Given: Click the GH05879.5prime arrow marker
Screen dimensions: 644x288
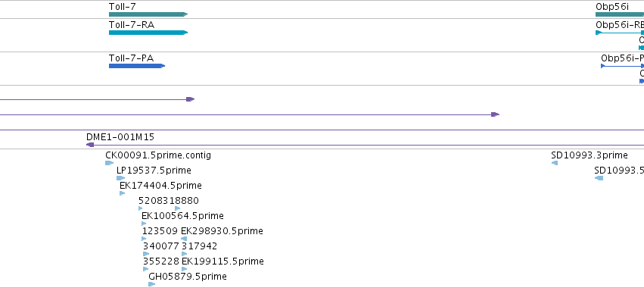Looking at the screenshot, I should (151, 284).
